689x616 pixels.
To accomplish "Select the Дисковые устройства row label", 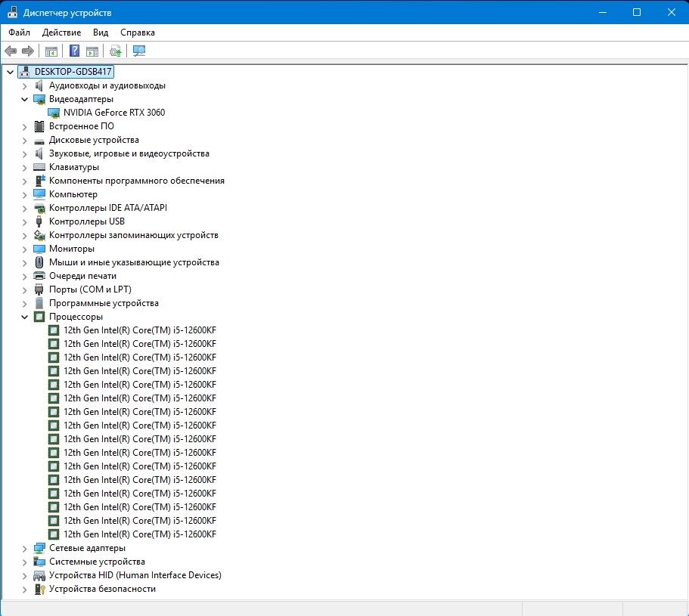I will click(x=94, y=140).
